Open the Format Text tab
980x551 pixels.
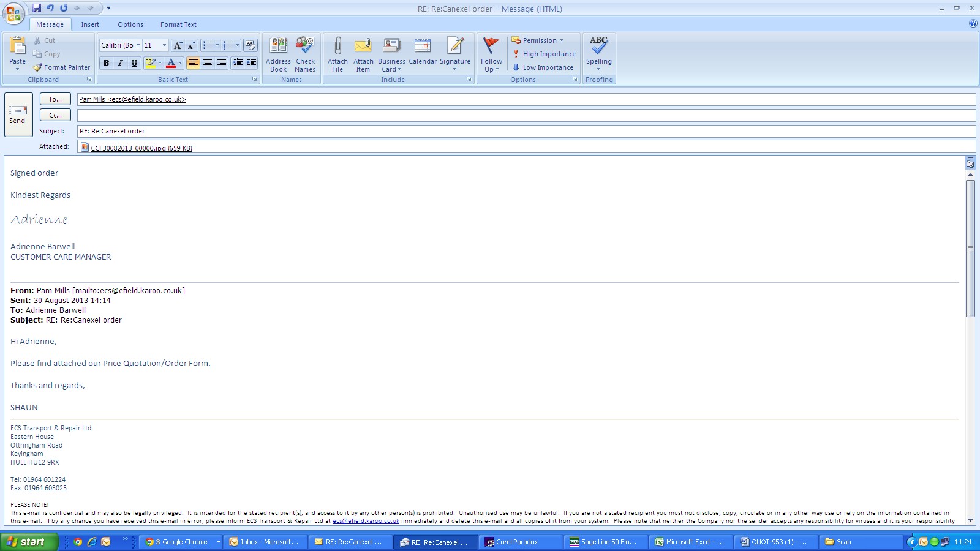(x=178, y=24)
